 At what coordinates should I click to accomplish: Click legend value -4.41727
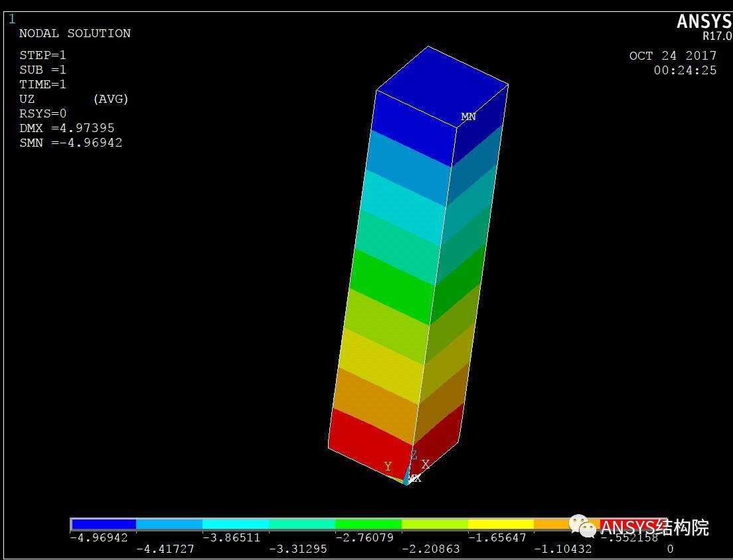pyautogui.click(x=165, y=549)
